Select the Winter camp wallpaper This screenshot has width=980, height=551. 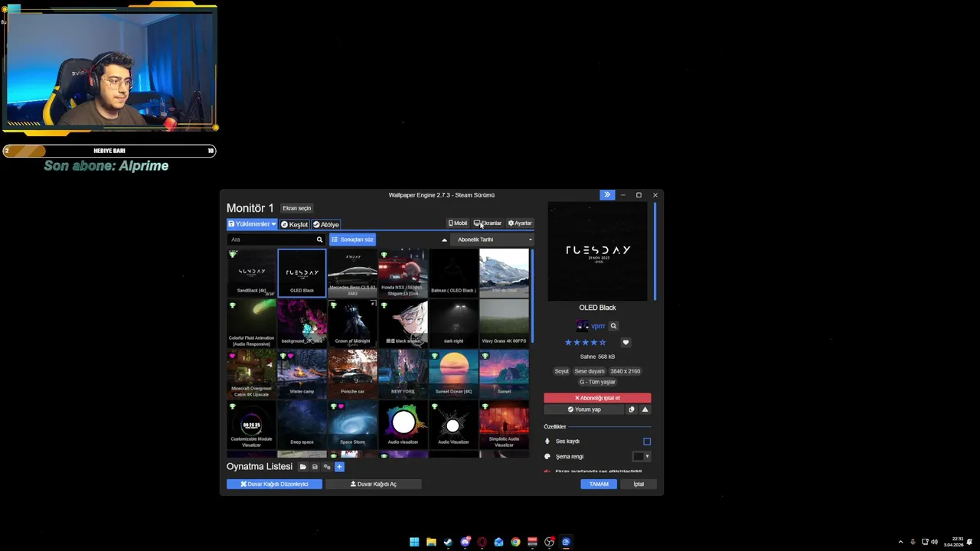tap(302, 373)
